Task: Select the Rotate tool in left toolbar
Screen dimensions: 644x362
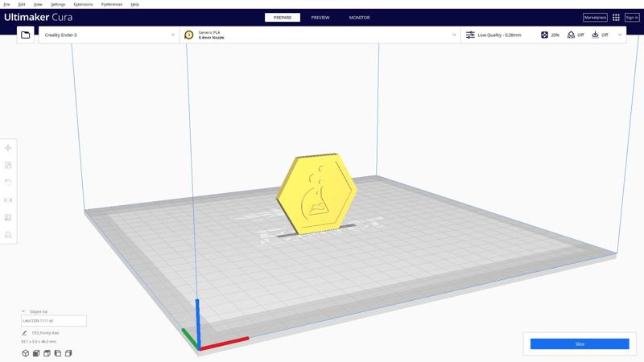Action: [x=8, y=183]
